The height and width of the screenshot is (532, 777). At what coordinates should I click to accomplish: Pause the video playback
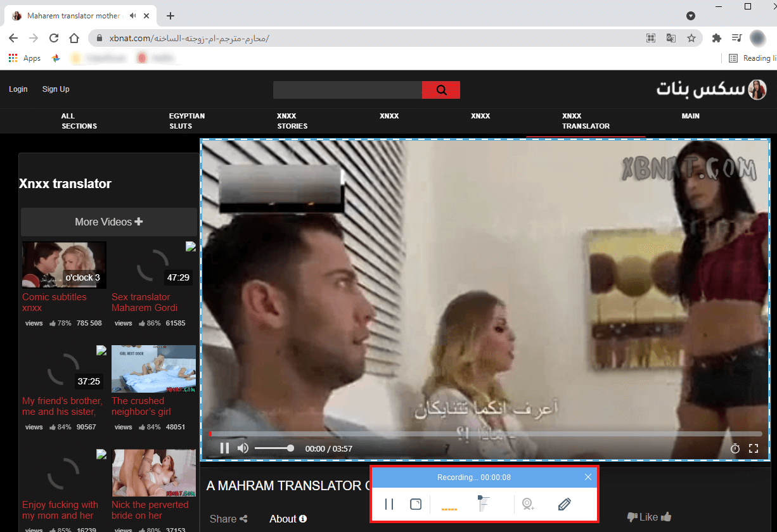[224, 448]
